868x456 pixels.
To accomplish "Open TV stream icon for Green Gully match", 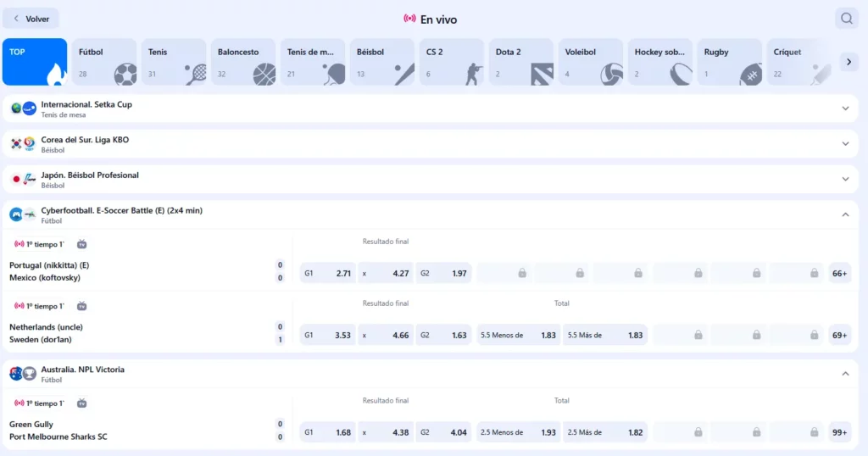I will pyautogui.click(x=82, y=403).
